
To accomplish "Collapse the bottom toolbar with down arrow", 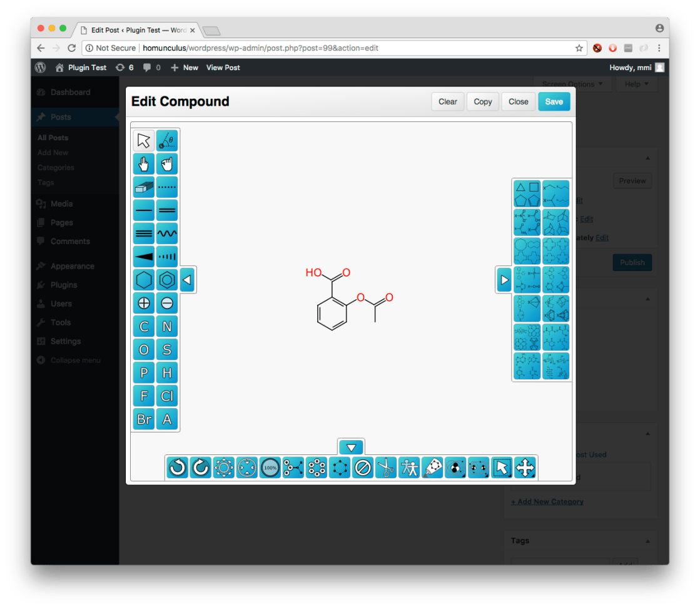I will tap(351, 448).
